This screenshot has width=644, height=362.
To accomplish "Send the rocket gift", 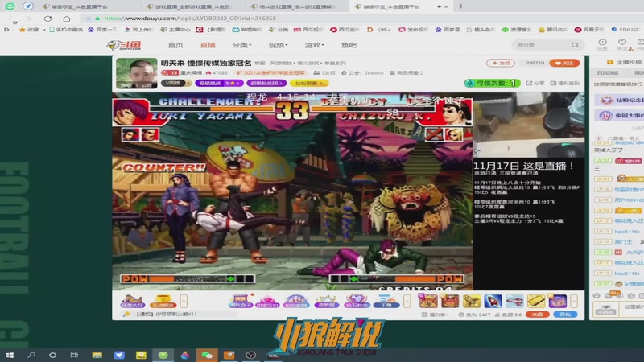I will [x=493, y=301].
